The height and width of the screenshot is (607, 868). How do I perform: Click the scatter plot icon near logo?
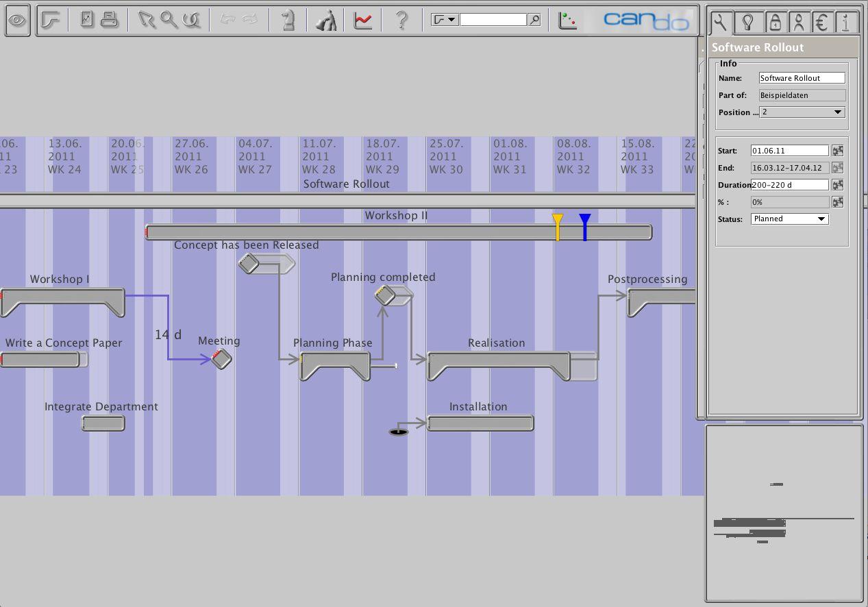click(567, 20)
